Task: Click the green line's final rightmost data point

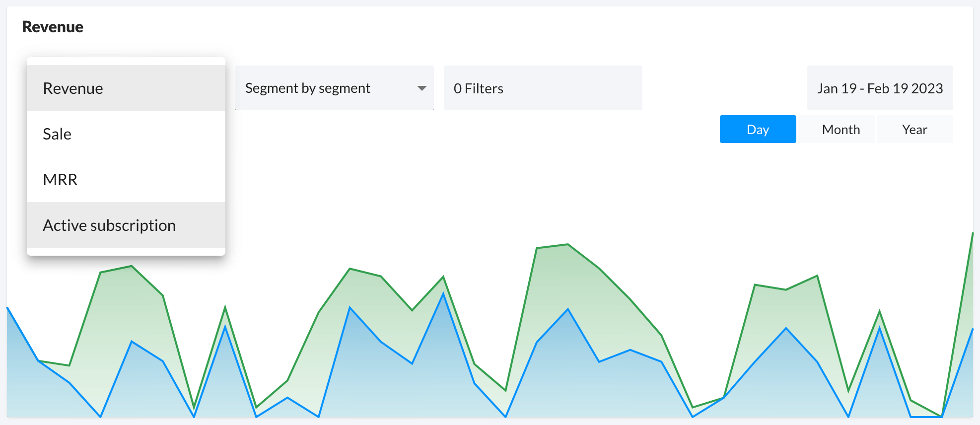Action: (973, 233)
